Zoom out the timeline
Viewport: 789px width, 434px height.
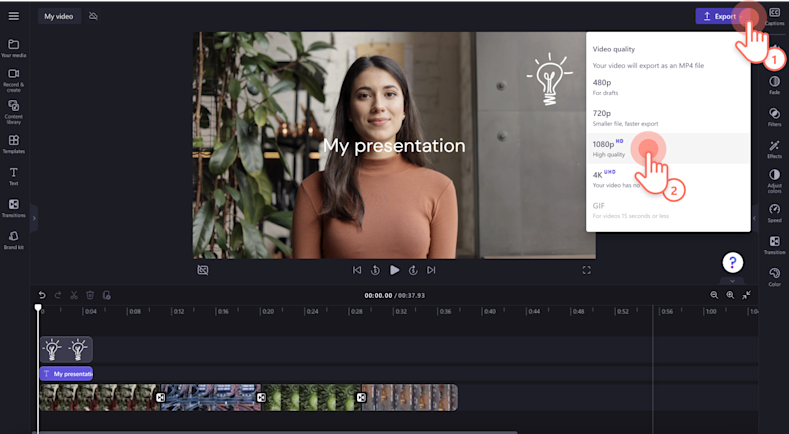714,295
